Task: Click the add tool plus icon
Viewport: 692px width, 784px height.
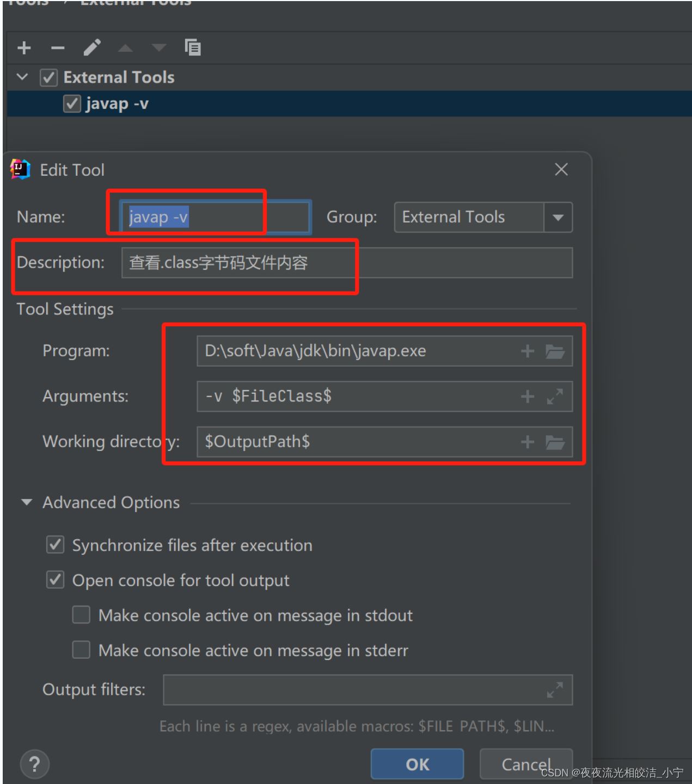Action: coord(24,48)
